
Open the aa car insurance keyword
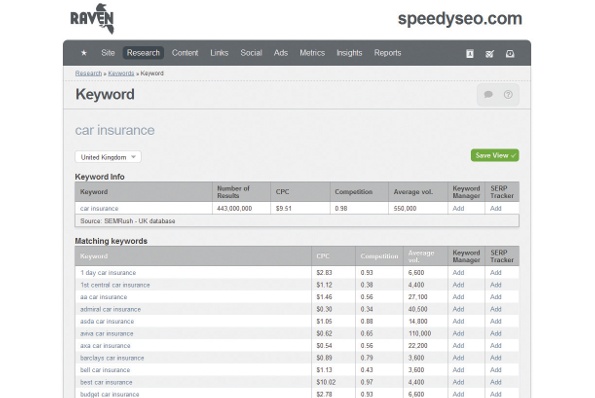coord(104,297)
